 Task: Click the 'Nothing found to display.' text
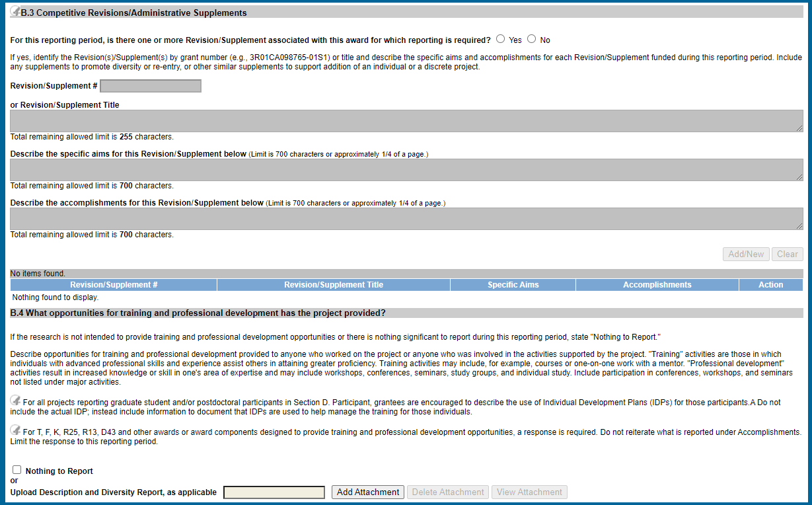pos(55,297)
